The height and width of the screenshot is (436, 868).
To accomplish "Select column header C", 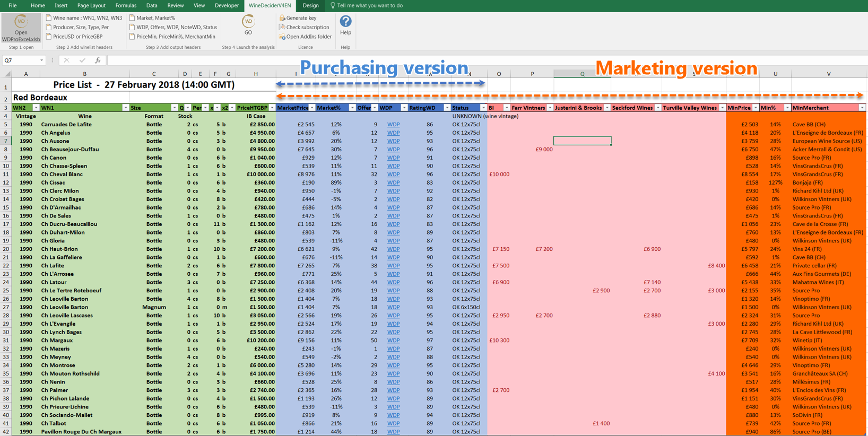I will click(x=154, y=74).
